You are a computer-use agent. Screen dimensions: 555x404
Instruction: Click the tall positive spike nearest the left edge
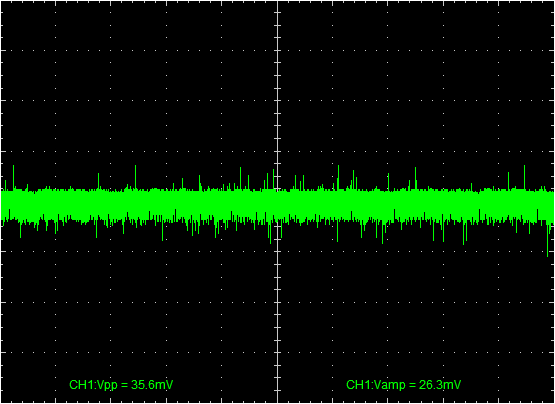click(x=13, y=177)
